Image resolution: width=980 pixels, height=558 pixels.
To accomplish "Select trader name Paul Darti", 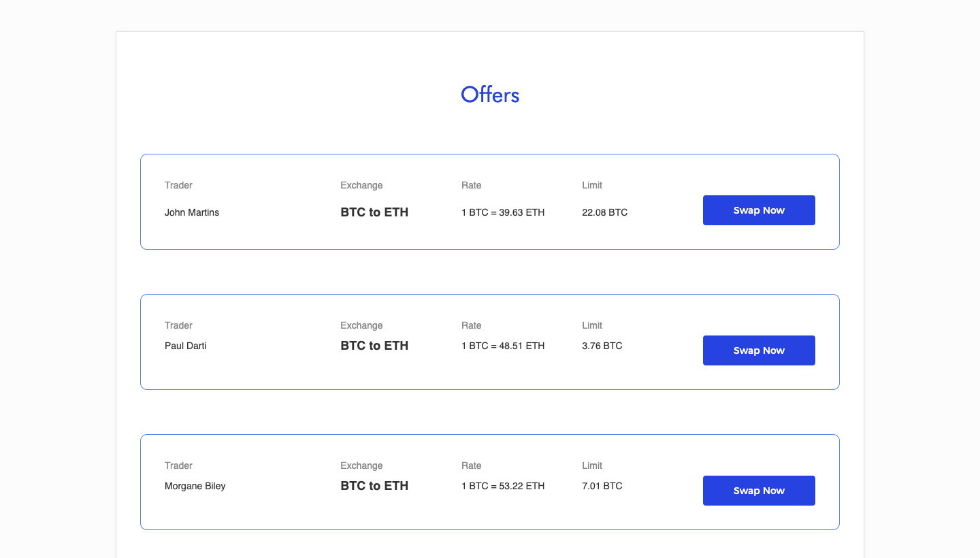I will coord(186,346).
